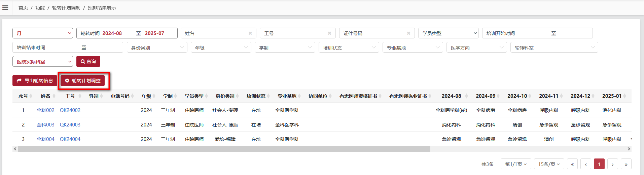
Task: Select 预排结果展示 breadcrumb item
Action: pos(102,7)
